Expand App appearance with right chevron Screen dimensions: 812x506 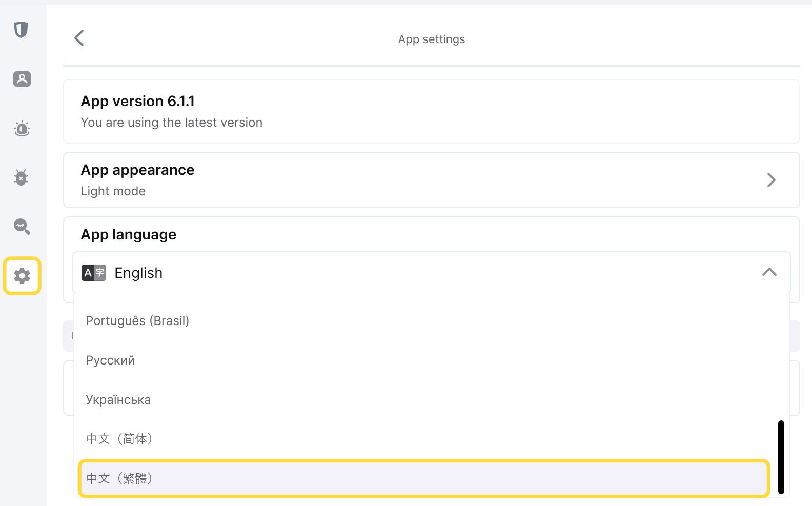point(771,180)
